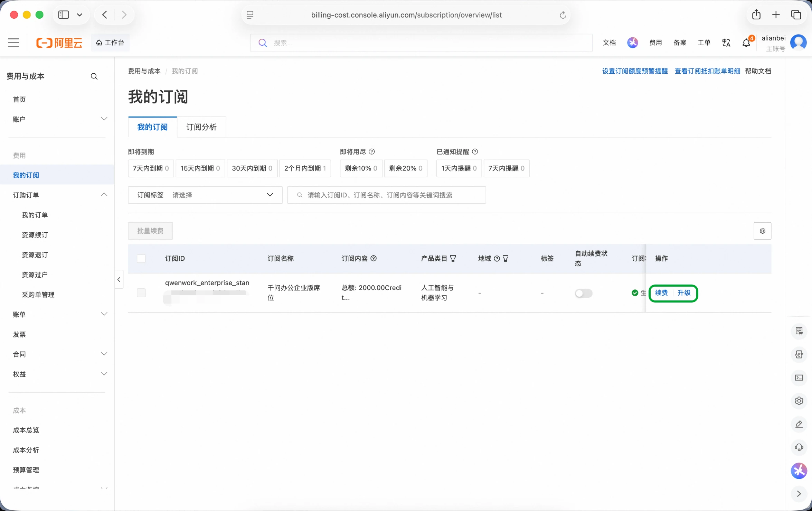
Task: Open the hamburger navigation menu
Action: tap(13, 43)
